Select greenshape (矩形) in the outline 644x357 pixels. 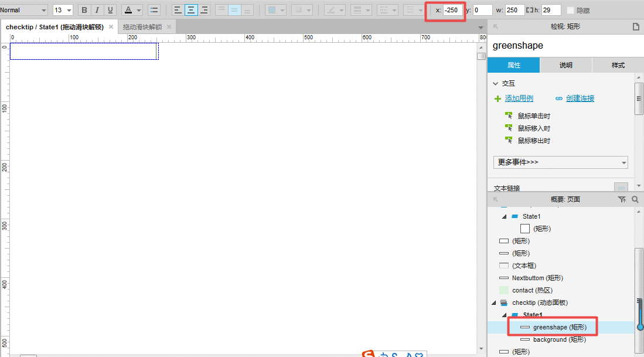[560, 328]
